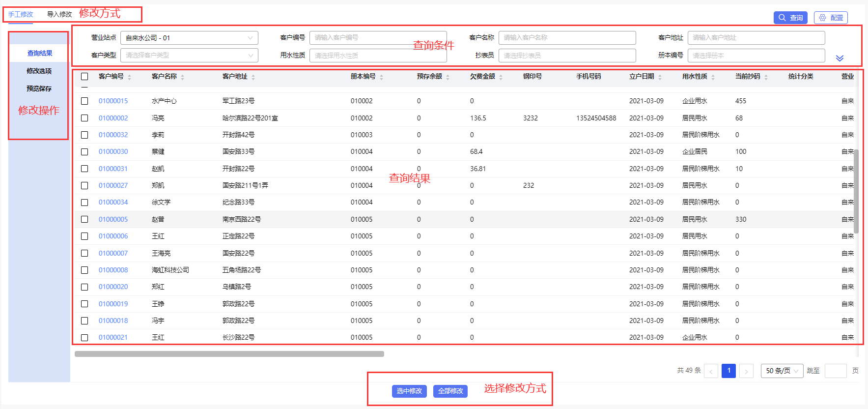Viewport: 868px width, 409px height.
Task: Select page 1 in the pagination
Action: point(728,371)
